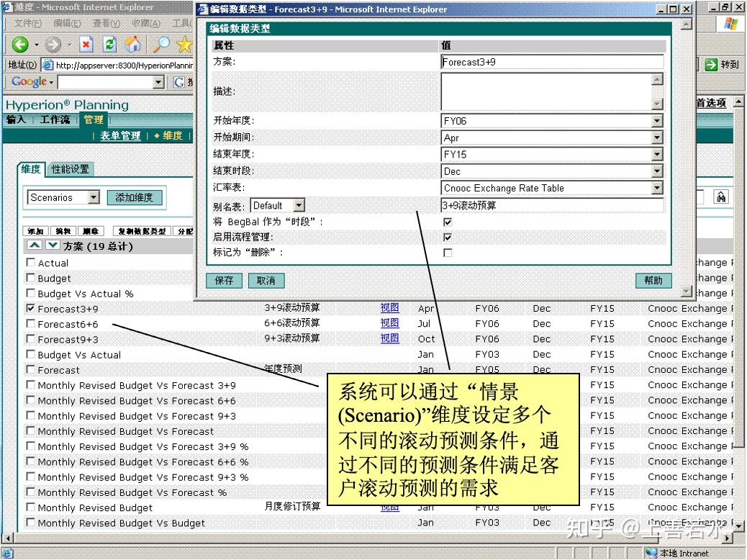
Task: Click the 视图 link for Forecast9+3
Action: pos(390,338)
